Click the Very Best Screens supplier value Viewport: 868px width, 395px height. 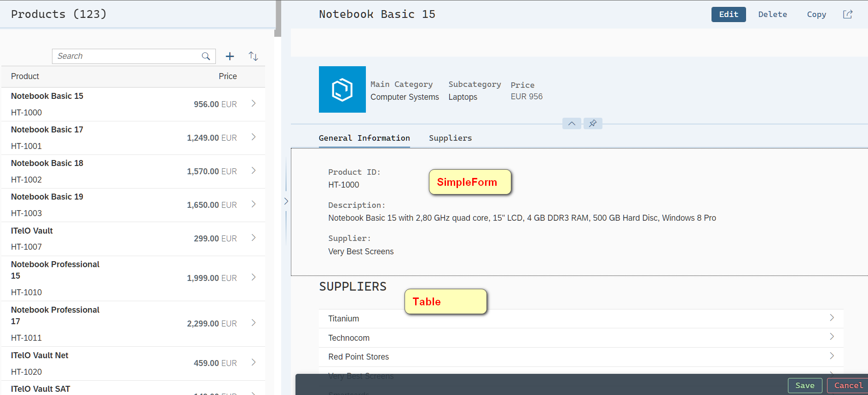coord(361,252)
